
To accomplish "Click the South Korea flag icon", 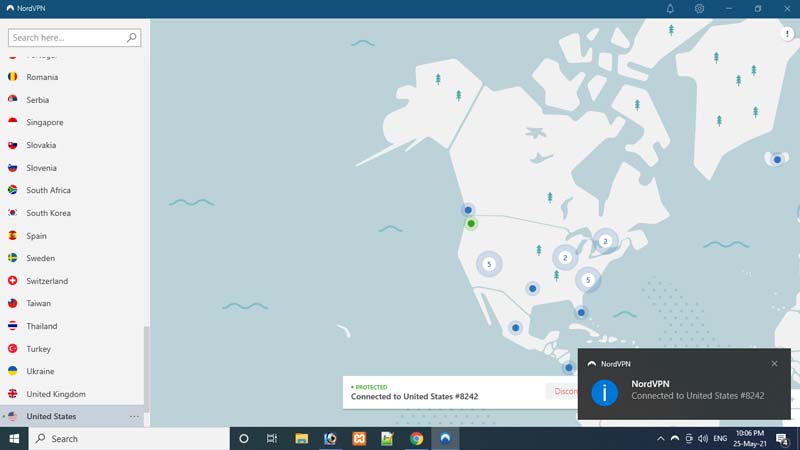I will tap(13, 213).
